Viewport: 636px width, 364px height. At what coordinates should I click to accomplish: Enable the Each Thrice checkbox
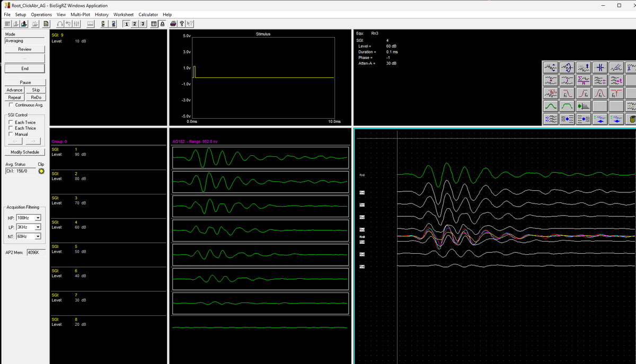pos(12,128)
